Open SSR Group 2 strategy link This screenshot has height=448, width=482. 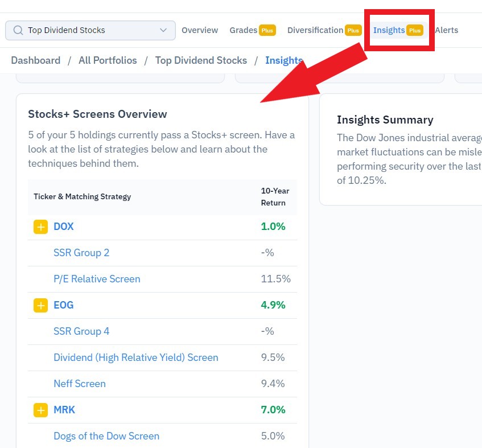81,253
